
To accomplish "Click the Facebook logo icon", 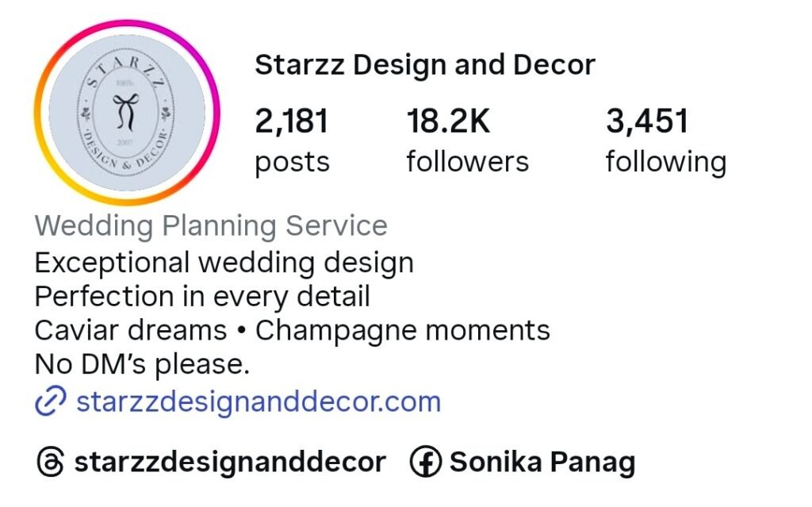I will tap(425, 462).
